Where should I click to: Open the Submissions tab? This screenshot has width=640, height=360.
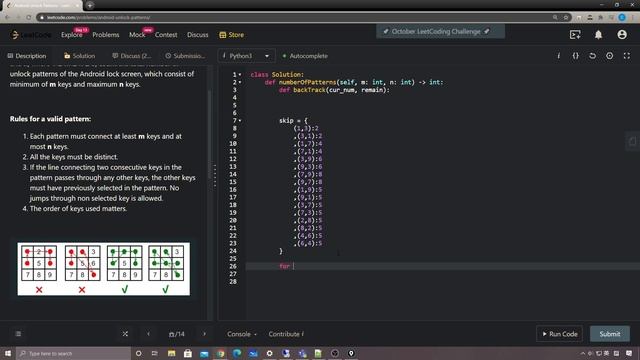point(185,56)
